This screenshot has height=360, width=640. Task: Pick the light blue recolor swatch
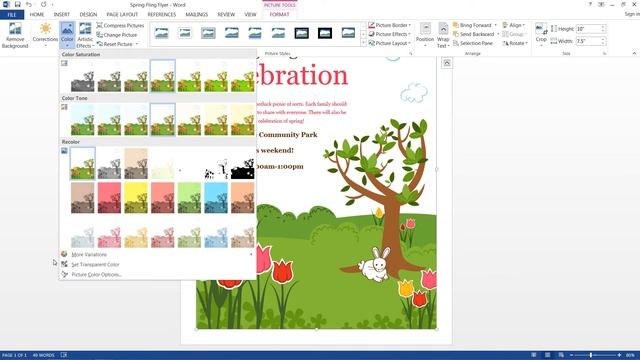216,233
